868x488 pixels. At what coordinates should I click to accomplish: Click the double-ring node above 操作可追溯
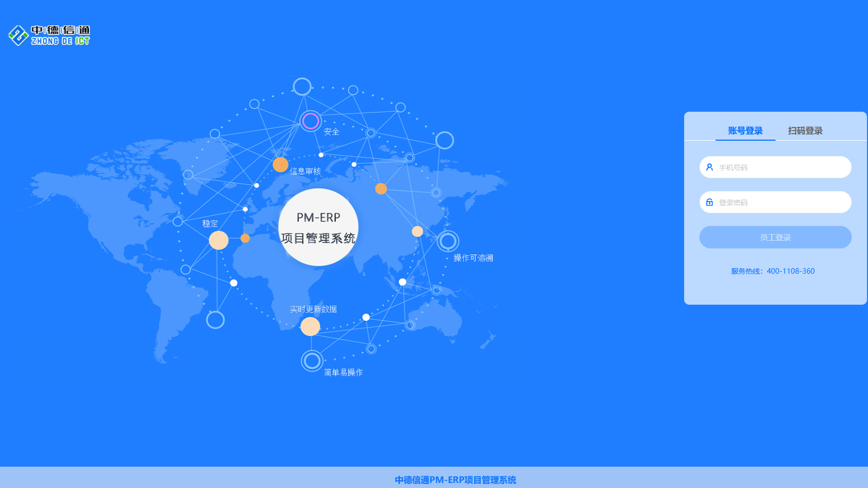(x=447, y=241)
